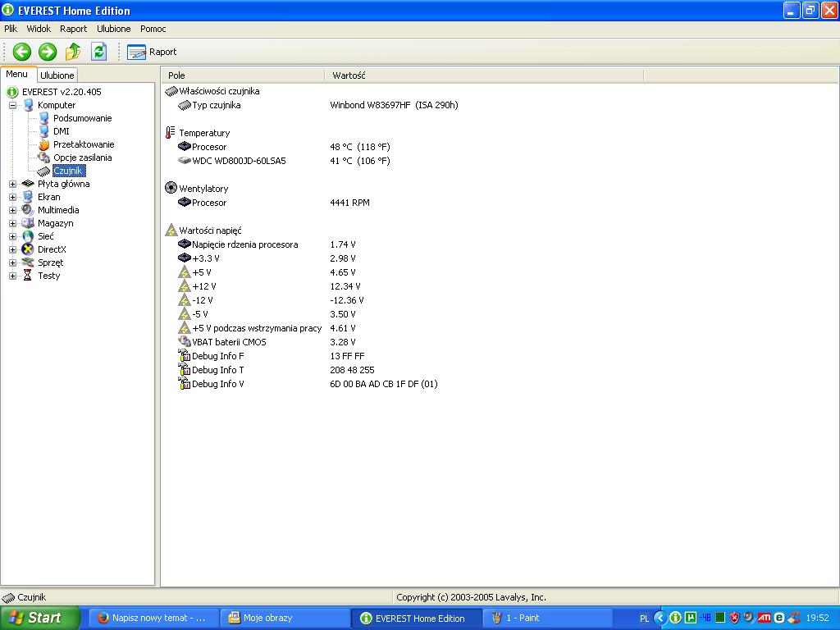The height and width of the screenshot is (630, 840).
Task: Click the green Back arrow toolbar icon
Action: [22, 52]
